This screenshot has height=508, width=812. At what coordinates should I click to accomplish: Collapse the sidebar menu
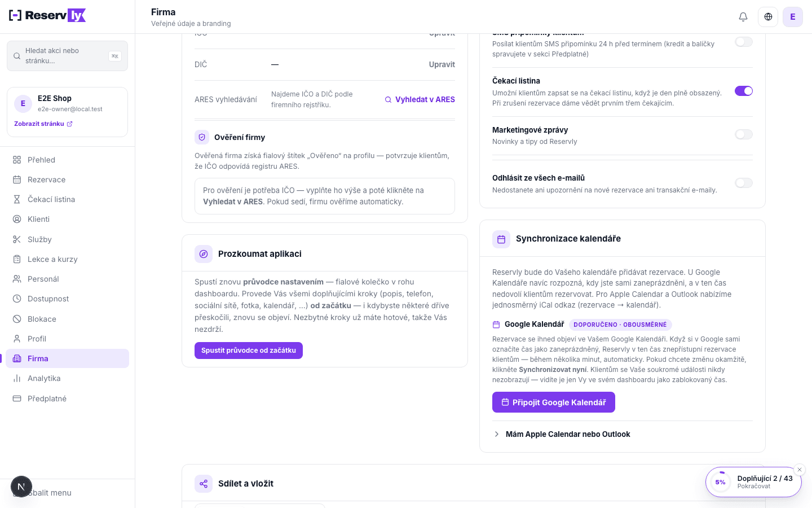pos(67,493)
